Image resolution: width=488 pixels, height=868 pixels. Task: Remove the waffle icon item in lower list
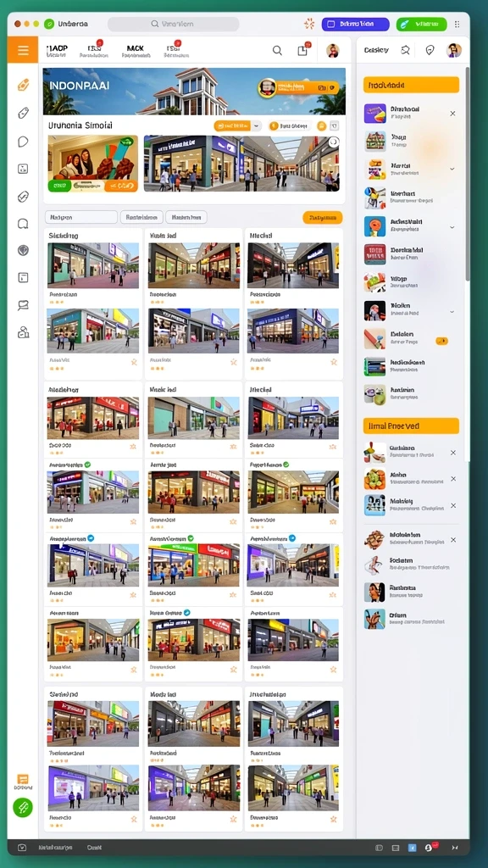click(x=453, y=540)
